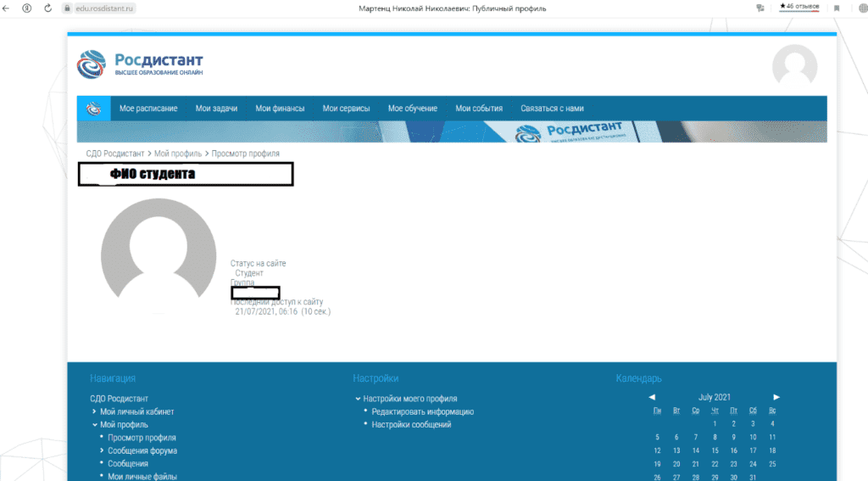Click the home icon in the navigation bar
This screenshot has width=868, height=481.
pos(93,109)
